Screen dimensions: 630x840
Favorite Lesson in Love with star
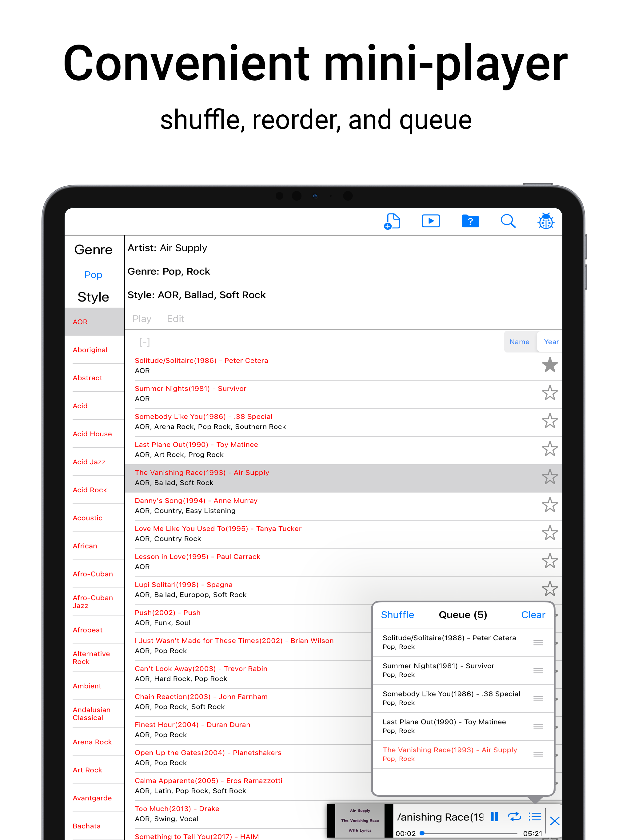[549, 561]
